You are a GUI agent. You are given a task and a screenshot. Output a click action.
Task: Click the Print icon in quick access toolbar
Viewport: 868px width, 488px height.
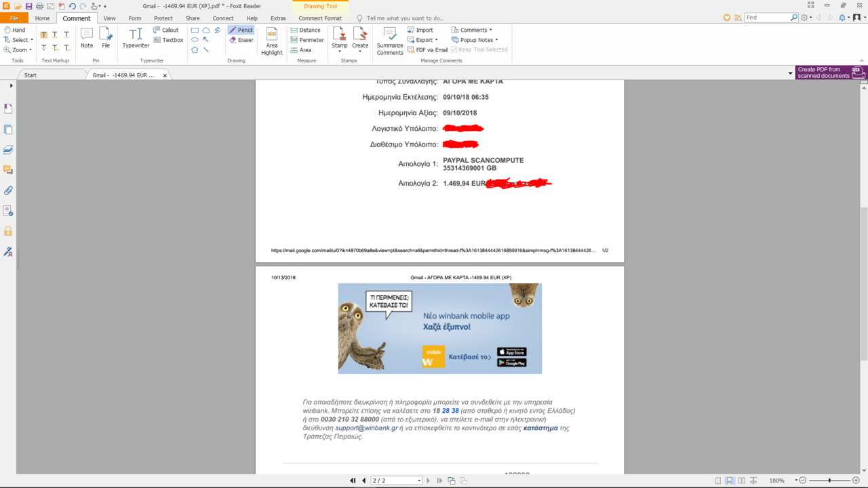pyautogui.click(x=39, y=6)
